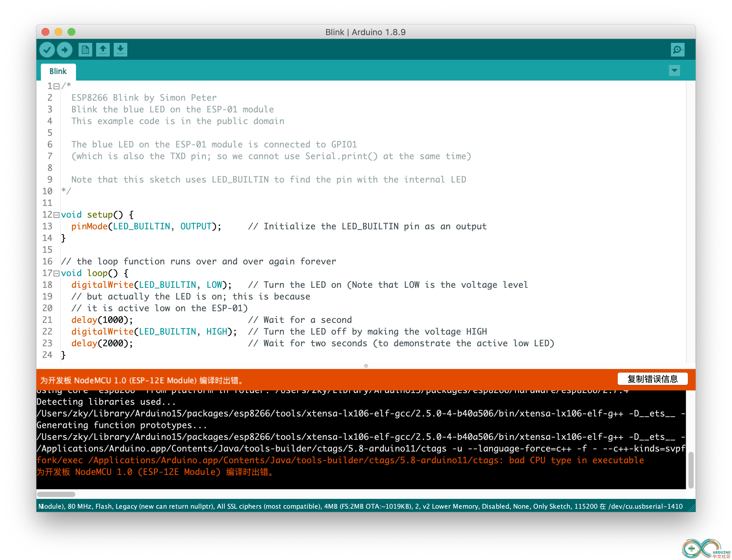The image size is (732, 560).
Task: Click the editor-console splitter dot
Action: 366,366
